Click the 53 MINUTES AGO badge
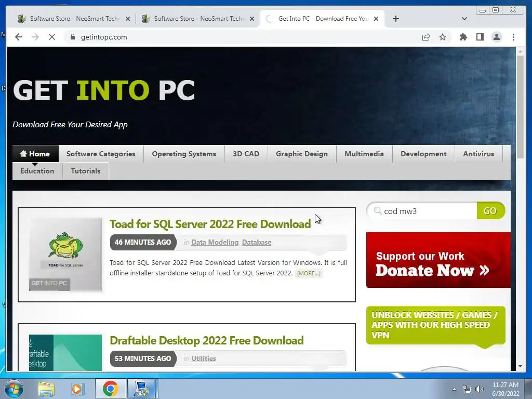 point(143,358)
